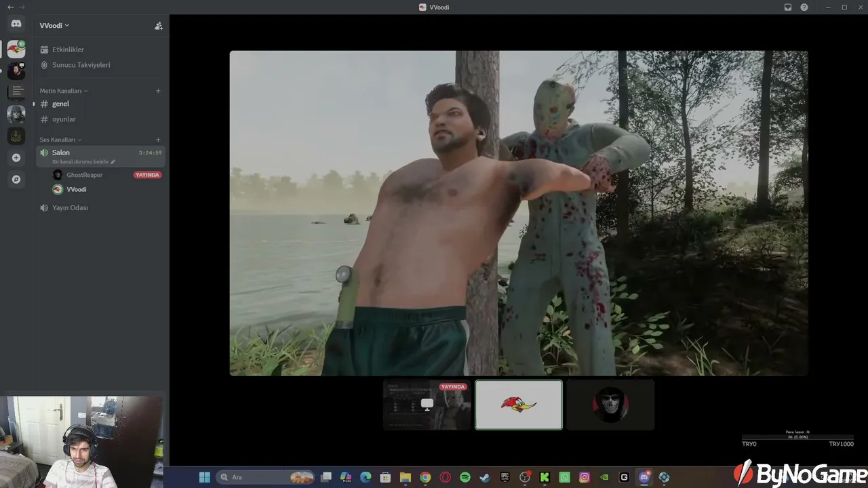Open Logitech G HUB from the taskbar

624,477
